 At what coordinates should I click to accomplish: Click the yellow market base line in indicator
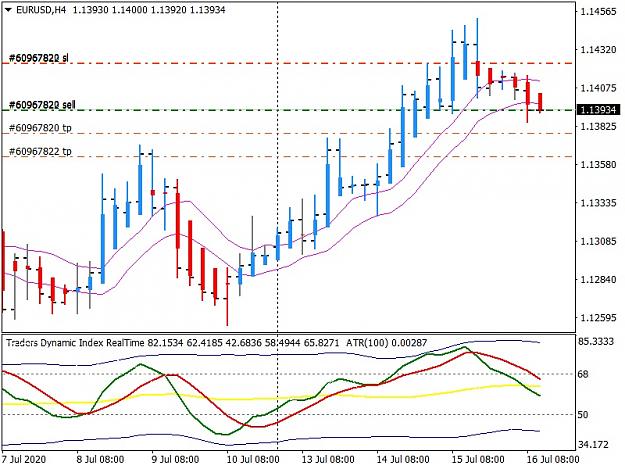271,398
